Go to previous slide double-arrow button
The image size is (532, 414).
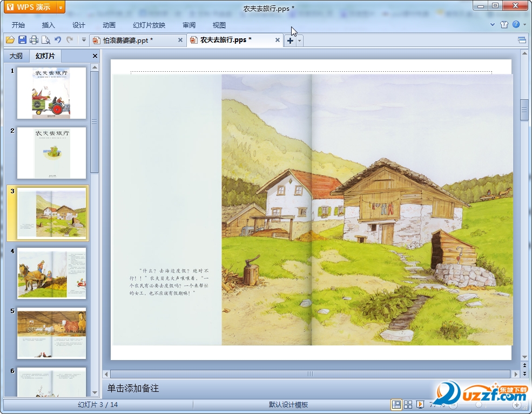524,365
